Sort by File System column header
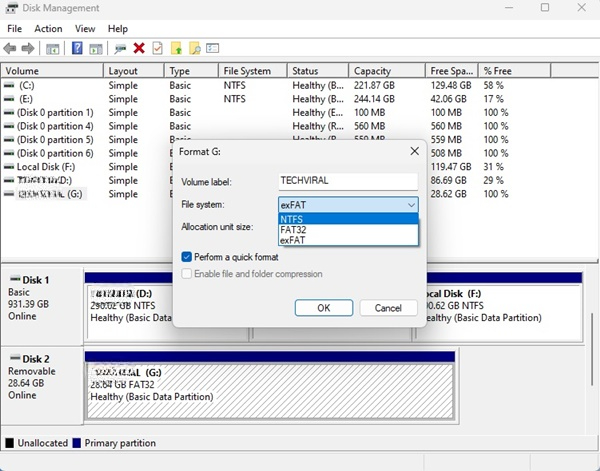600x471 pixels. tap(253, 71)
